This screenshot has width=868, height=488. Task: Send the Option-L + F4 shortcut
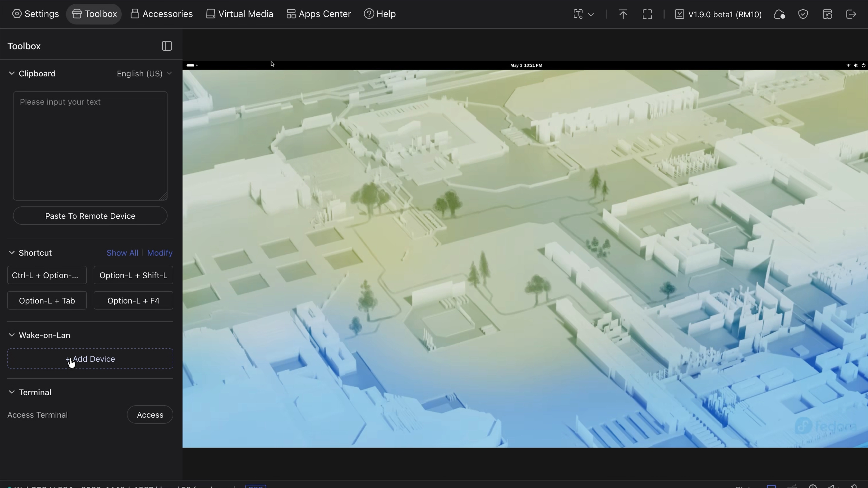point(133,300)
